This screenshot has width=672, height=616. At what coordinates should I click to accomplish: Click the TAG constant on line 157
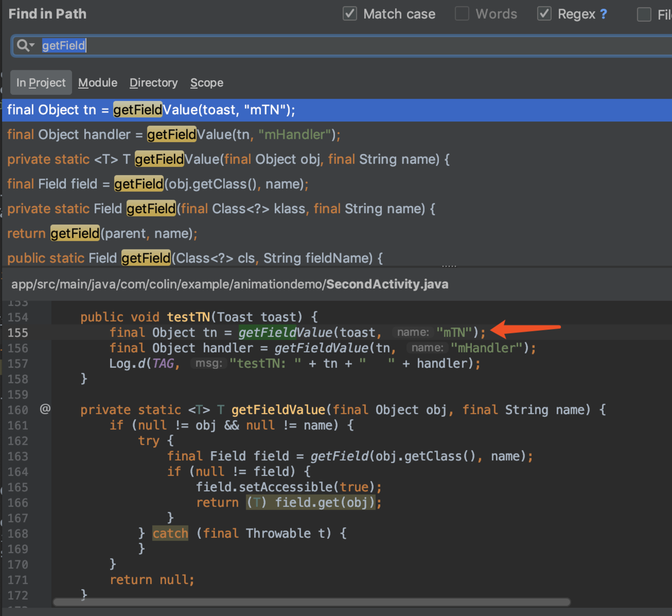[x=163, y=363]
